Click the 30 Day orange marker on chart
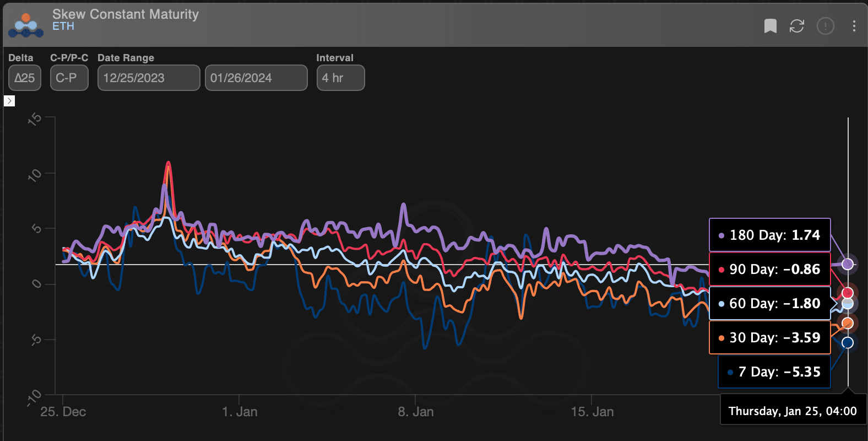868x441 pixels. coord(848,323)
